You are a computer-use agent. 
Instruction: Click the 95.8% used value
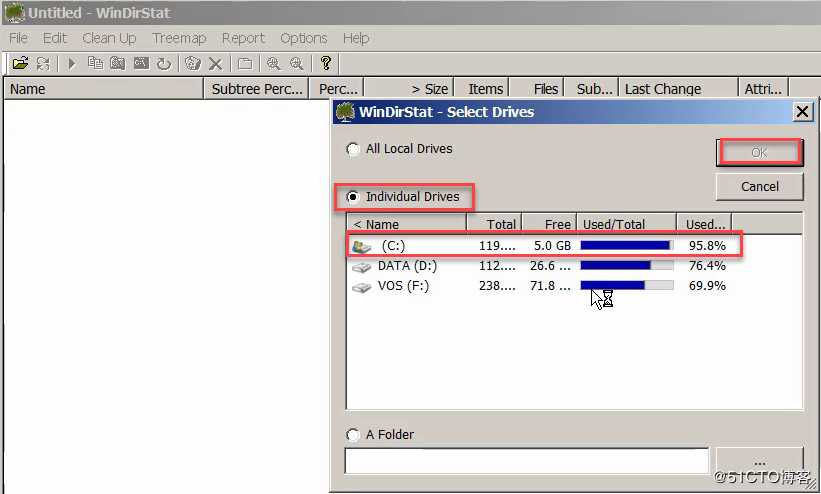[x=707, y=246]
